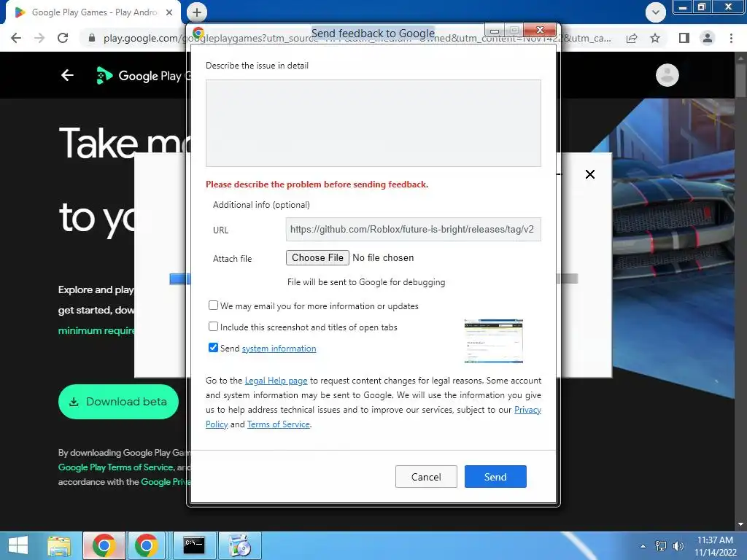The image size is (747, 560).
Task: Click the volume speaker tray icon
Action: [x=678, y=545]
